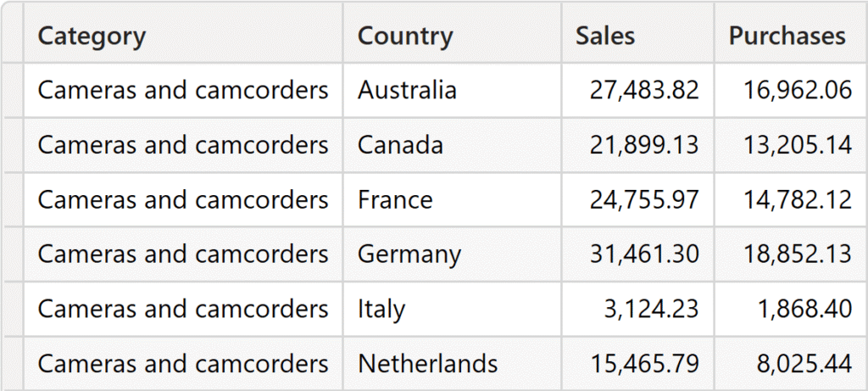Image resolution: width=868 pixels, height=391 pixels.
Task: Select the Italy country cell
Action: pyautogui.click(x=381, y=309)
